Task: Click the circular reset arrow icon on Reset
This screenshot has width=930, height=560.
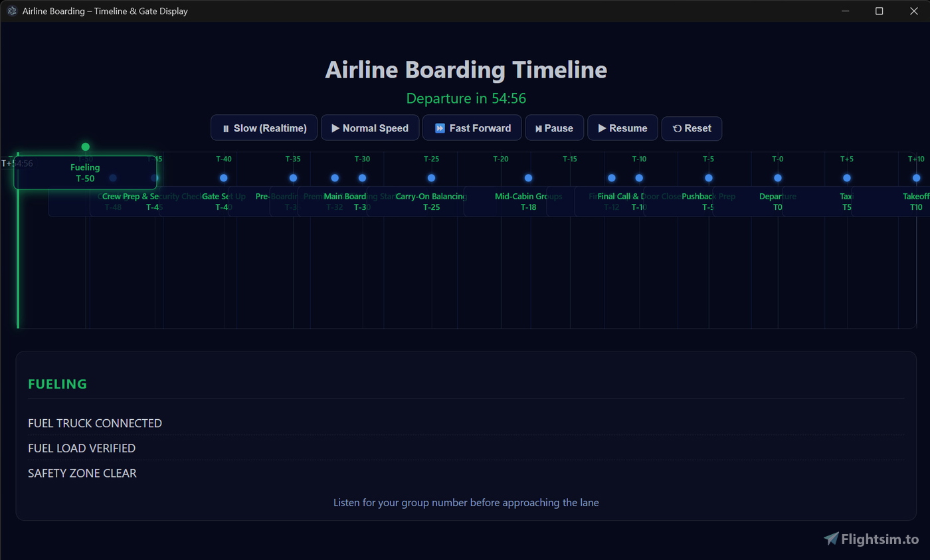Action: click(x=677, y=128)
